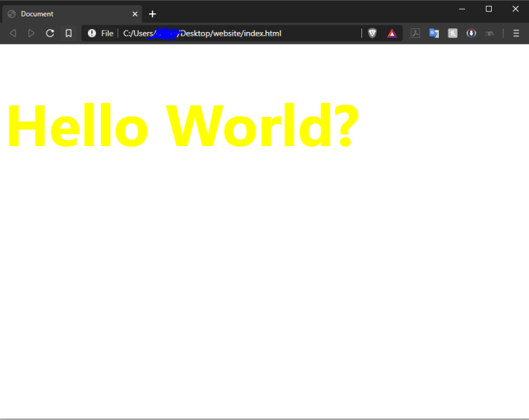The height and width of the screenshot is (420, 529).
Task: Go forward with the forward arrow
Action: coord(31,33)
